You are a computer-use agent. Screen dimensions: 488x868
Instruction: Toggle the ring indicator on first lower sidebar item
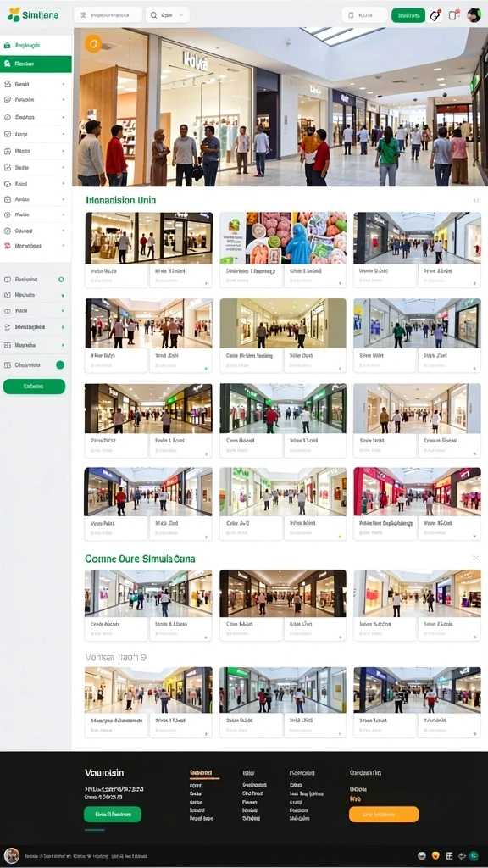tap(61, 280)
